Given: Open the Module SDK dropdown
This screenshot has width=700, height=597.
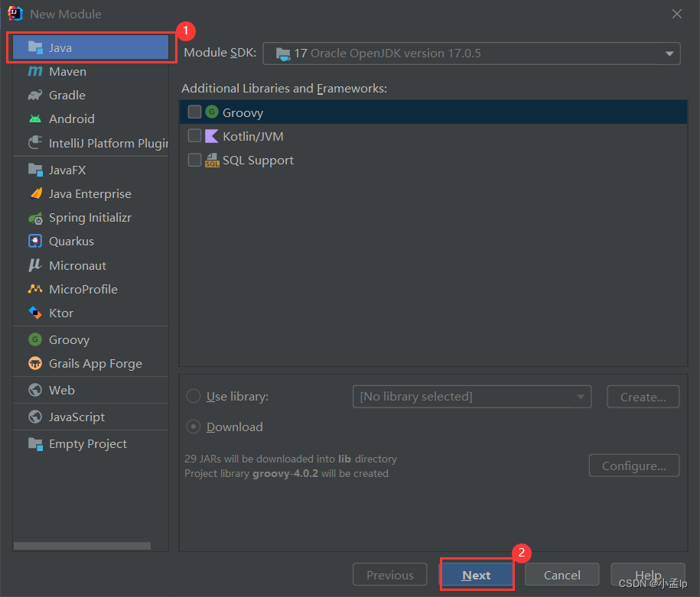Looking at the screenshot, I should click(471, 54).
